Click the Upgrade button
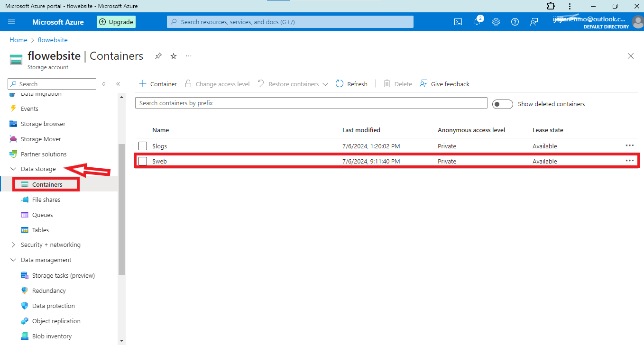 click(x=116, y=22)
